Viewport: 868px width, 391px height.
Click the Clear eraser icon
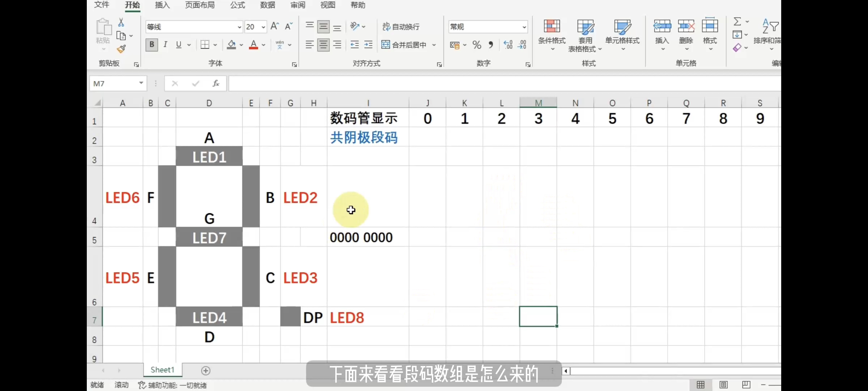pos(737,48)
